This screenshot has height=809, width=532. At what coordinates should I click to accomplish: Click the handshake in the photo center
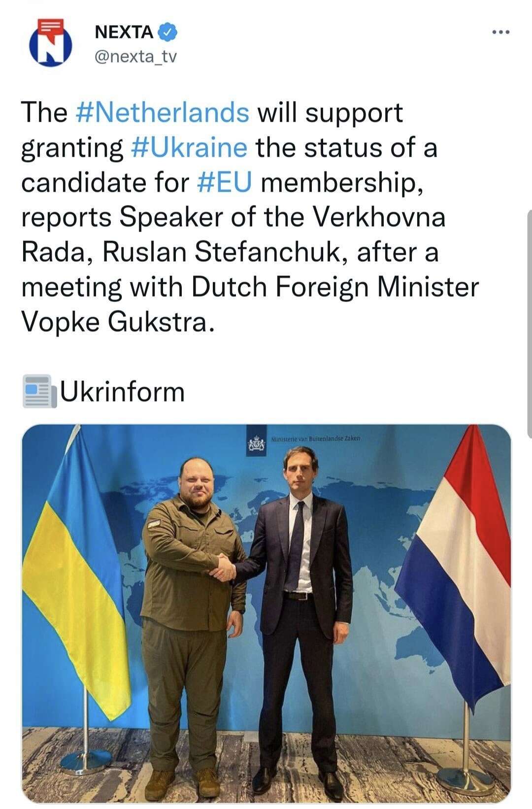(x=225, y=567)
